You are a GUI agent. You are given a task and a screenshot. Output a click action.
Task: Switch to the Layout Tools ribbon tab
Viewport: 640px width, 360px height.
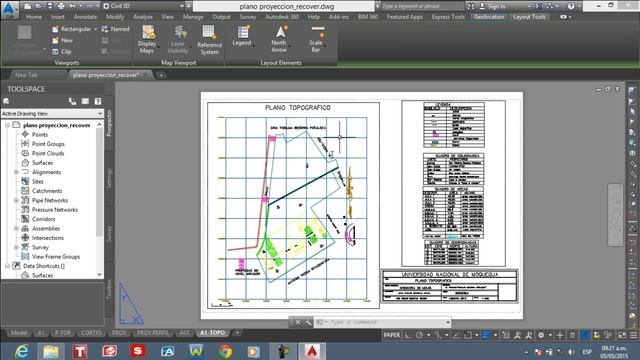(x=529, y=17)
